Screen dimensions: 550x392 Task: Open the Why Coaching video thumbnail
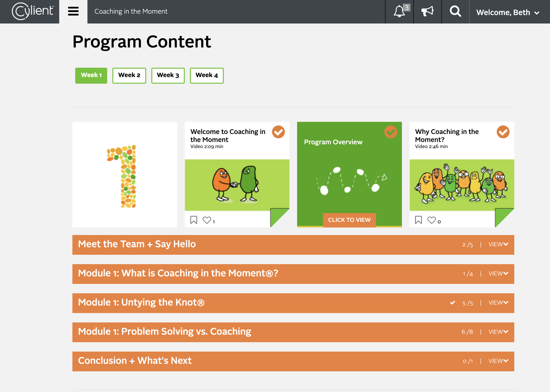(x=461, y=185)
